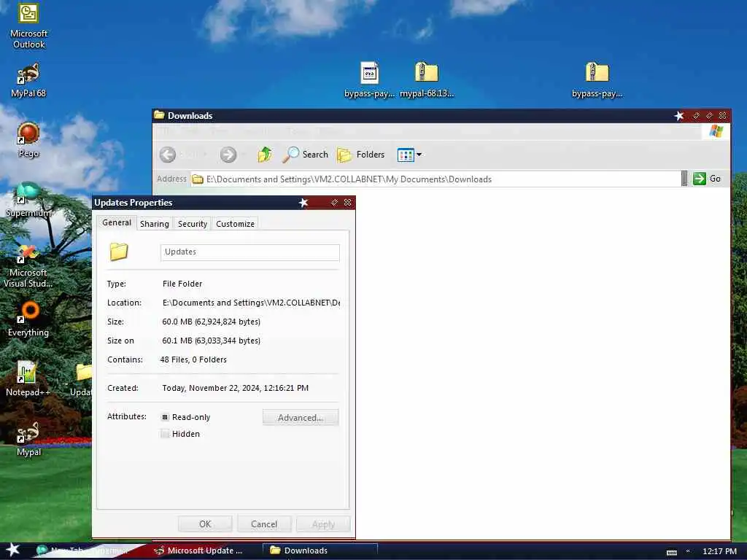Viewport: 747px width, 560px height.
Task: Select the mypal-68.13 zip archive icon
Action: [x=426, y=80]
